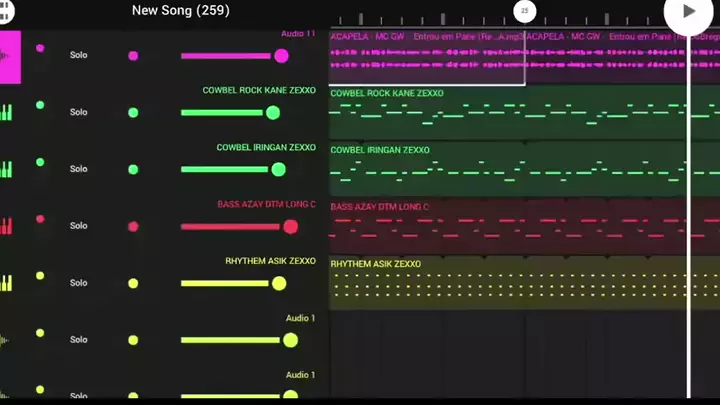Open BASS AZAY DTM instrument icon
The height and width of the screenshot is (405, 720).
pyautogui.click(x=7, y=226)
